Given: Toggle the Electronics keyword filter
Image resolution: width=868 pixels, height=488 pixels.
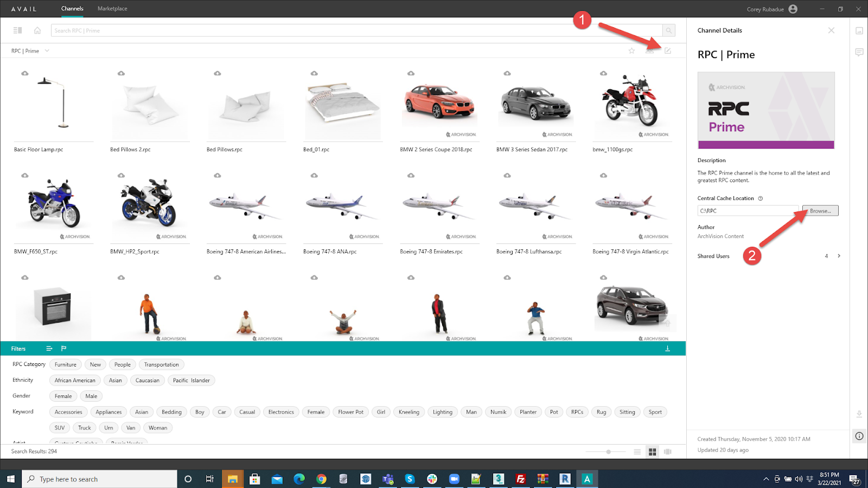Looking at the screenshot, I should click(281, 412).
